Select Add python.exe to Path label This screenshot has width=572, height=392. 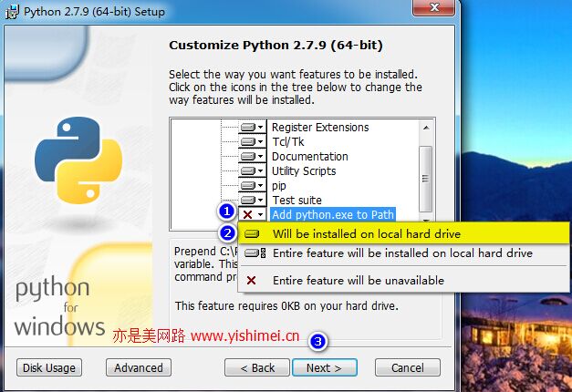pos(333,215)
